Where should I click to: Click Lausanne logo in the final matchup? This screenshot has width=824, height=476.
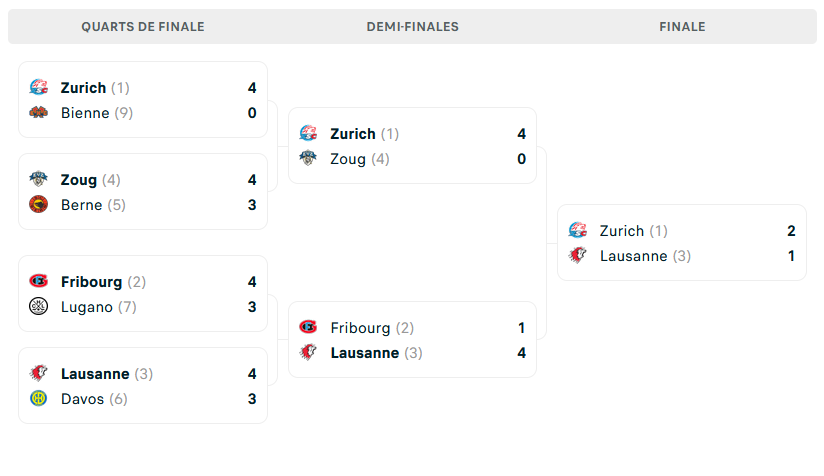click(578, 256)
